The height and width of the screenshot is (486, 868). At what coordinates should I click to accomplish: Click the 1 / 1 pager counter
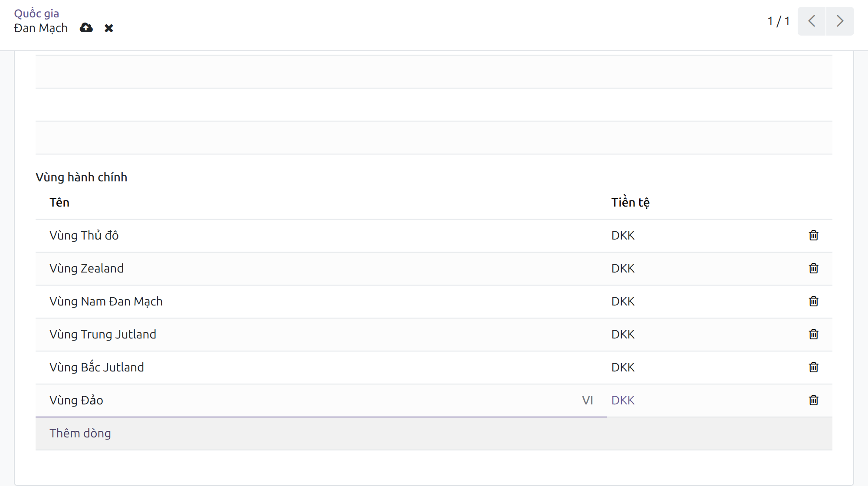(779, 21)
